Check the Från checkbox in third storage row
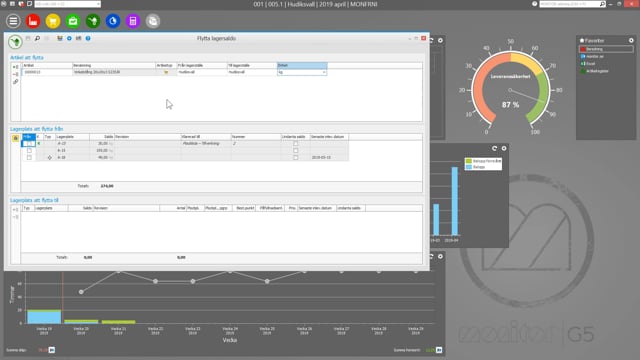The image size is (640, 360). click(29, 158)
